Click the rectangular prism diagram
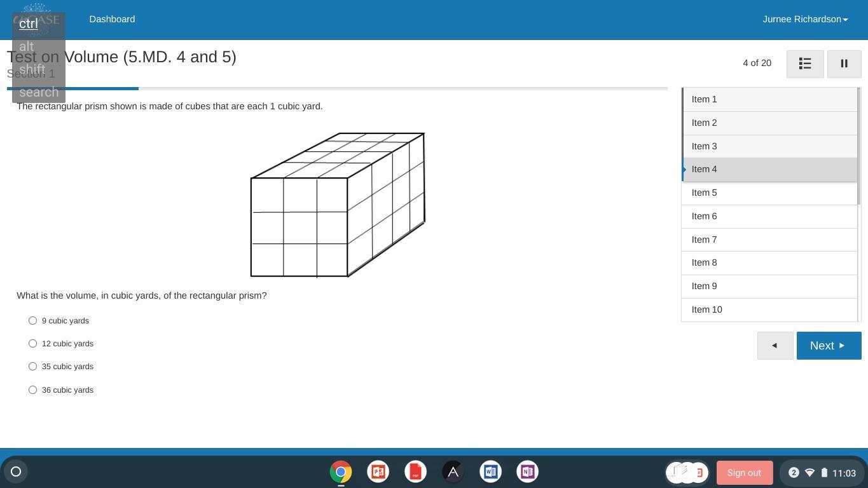The height and width of the screenshot is (488, 868). [338, 205]
